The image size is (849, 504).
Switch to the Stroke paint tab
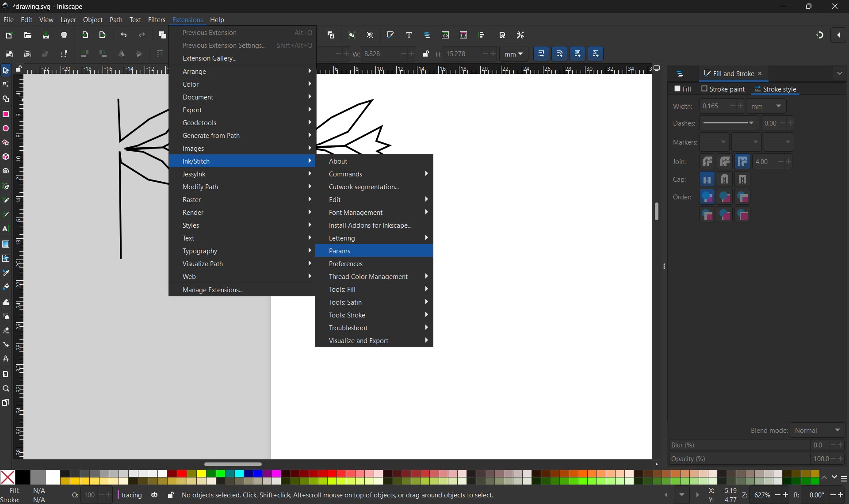(x=723, y=89)
